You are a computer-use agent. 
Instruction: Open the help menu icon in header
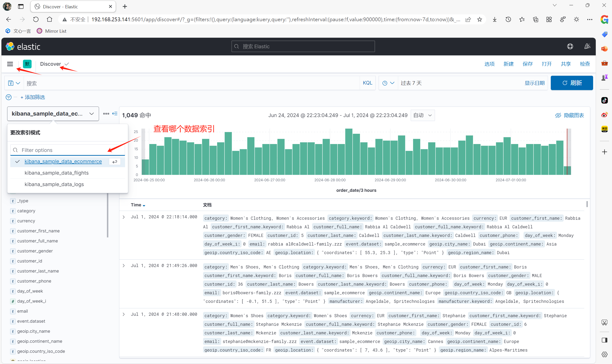pos(570,47)
